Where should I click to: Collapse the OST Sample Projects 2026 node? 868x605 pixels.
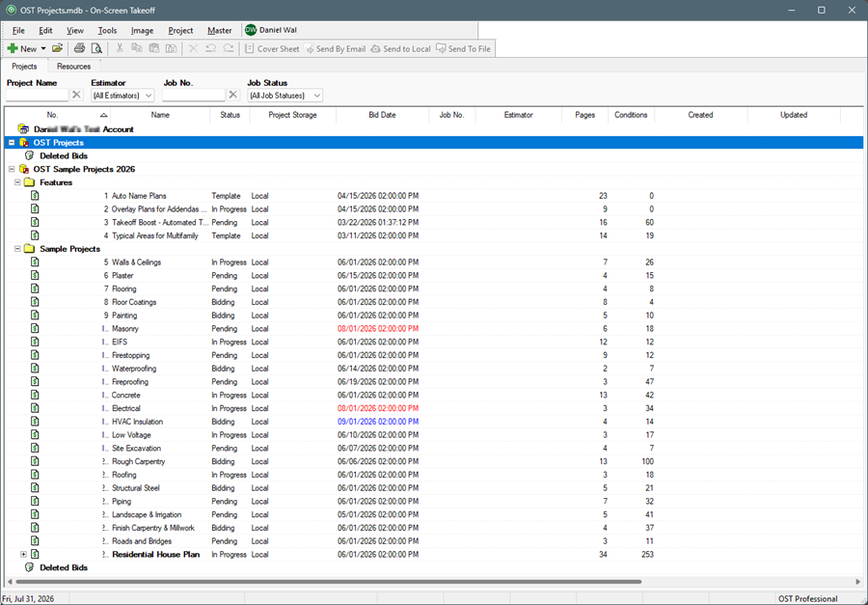pos(12,169)
